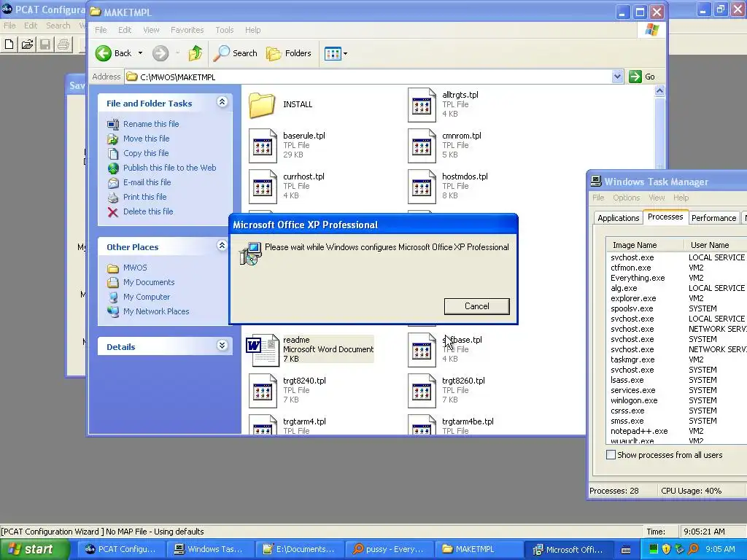Screen dimensions: 747x560
Task: Switch to Microsoft Offi... taskbar button
Action: click(x=568, y=550)
